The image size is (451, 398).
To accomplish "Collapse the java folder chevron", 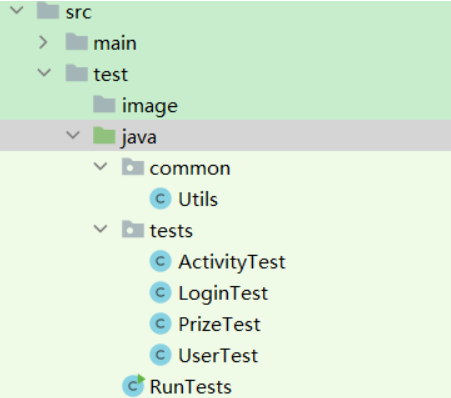I will [73, 135].
